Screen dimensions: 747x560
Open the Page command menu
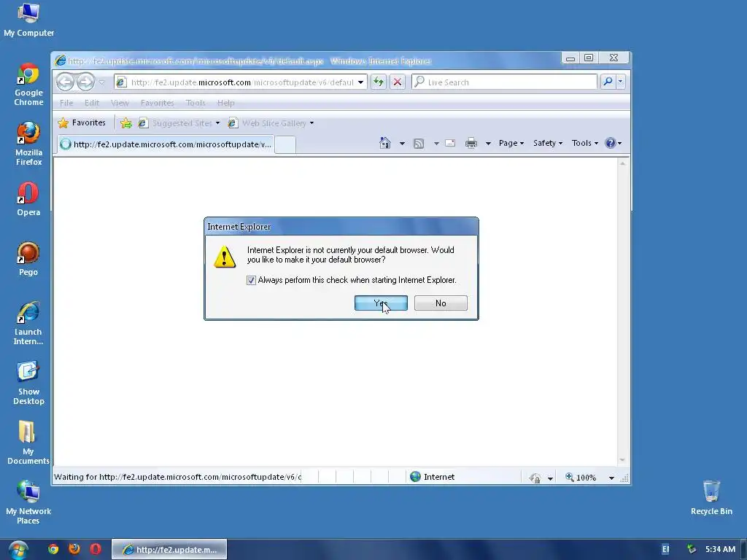(x=511, y=144)
